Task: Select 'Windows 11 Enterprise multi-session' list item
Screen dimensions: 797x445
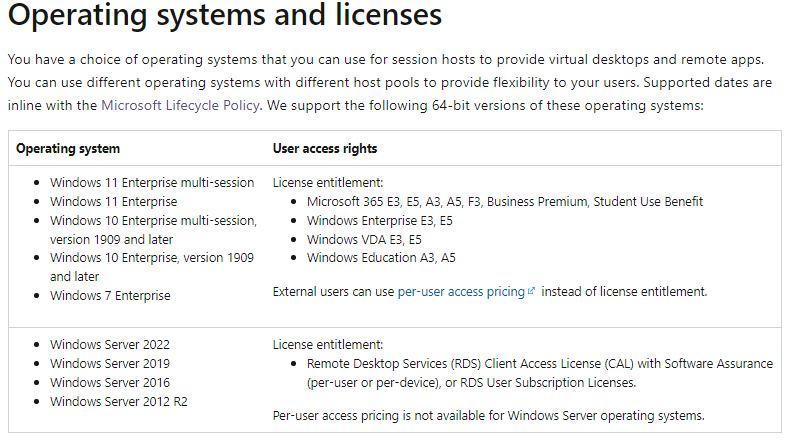Action: tap(152, 183)
